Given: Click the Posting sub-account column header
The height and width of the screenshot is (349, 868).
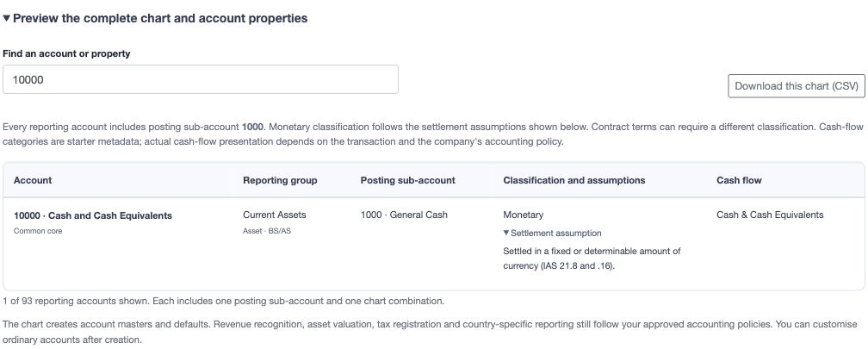Looking at the screenshot, I should click(x=408, y=181).
